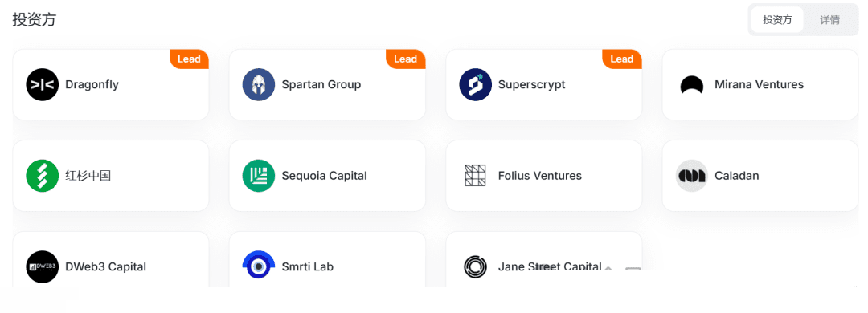The height and width of the screenshot is (313, 868).
Task: Click the Folius Ventures grid logo
Action: click(x=476, y=176)
